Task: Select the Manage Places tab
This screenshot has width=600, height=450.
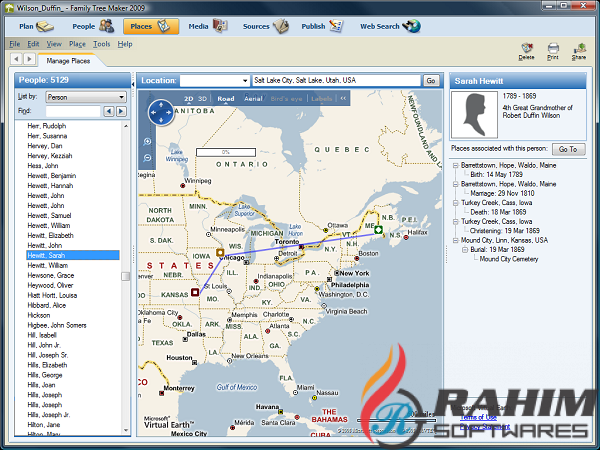Action: point(68,61)
